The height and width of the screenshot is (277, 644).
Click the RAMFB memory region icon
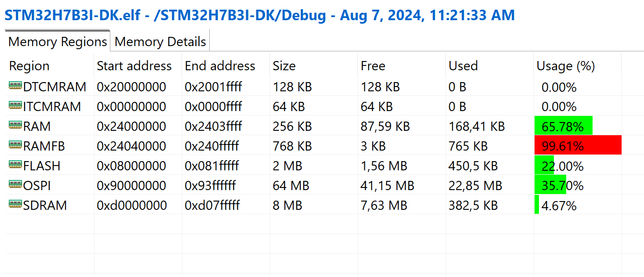15,145
